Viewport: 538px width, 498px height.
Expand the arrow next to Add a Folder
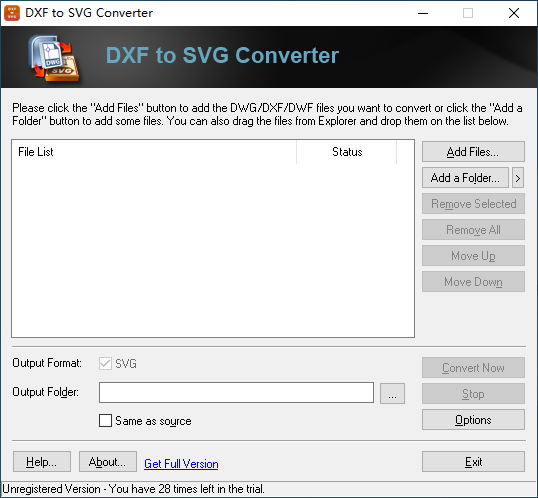point(518,178)
